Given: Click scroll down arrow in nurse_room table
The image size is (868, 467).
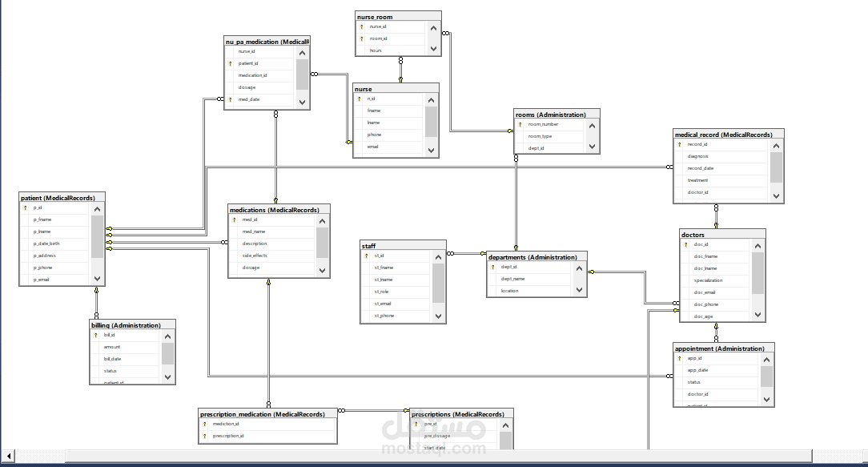Looking at the screenshot, I should (433, 49).
